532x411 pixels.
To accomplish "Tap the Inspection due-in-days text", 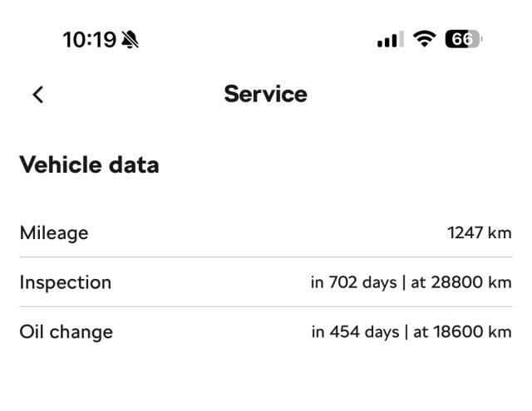I will coord(355,282).
